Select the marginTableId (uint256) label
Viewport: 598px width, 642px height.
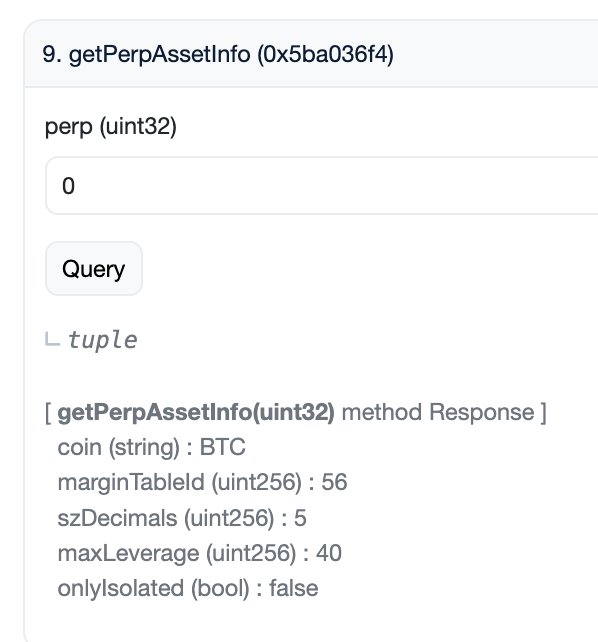[x=180, y=482]
